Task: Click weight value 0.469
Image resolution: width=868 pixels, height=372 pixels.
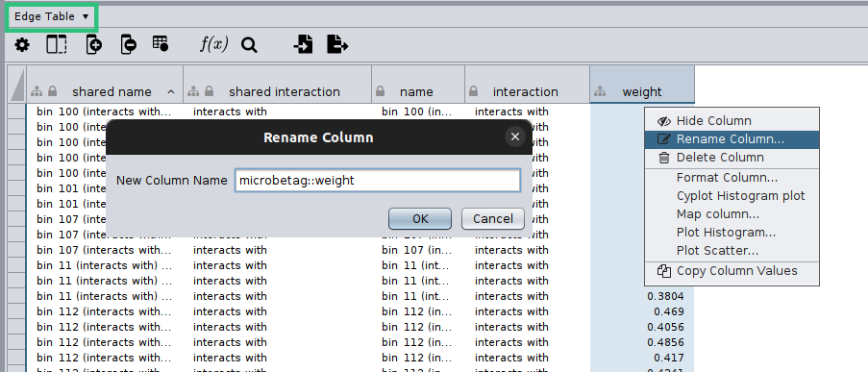Action: coord(668,311)
